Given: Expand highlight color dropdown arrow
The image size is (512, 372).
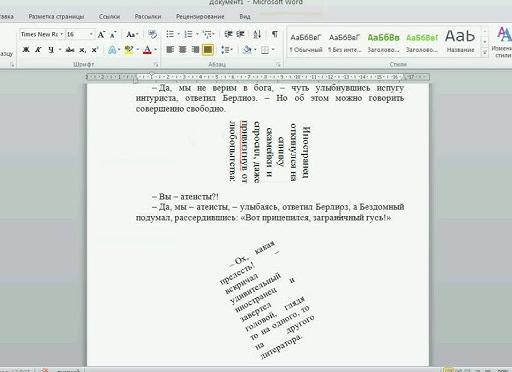Looking at the screenshot, I should click(137, 50).
